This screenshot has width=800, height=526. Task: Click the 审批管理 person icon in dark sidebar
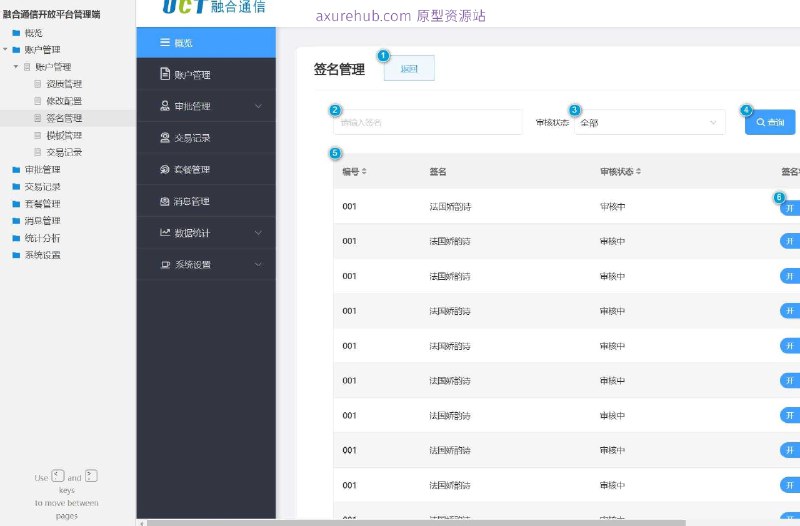165,106
